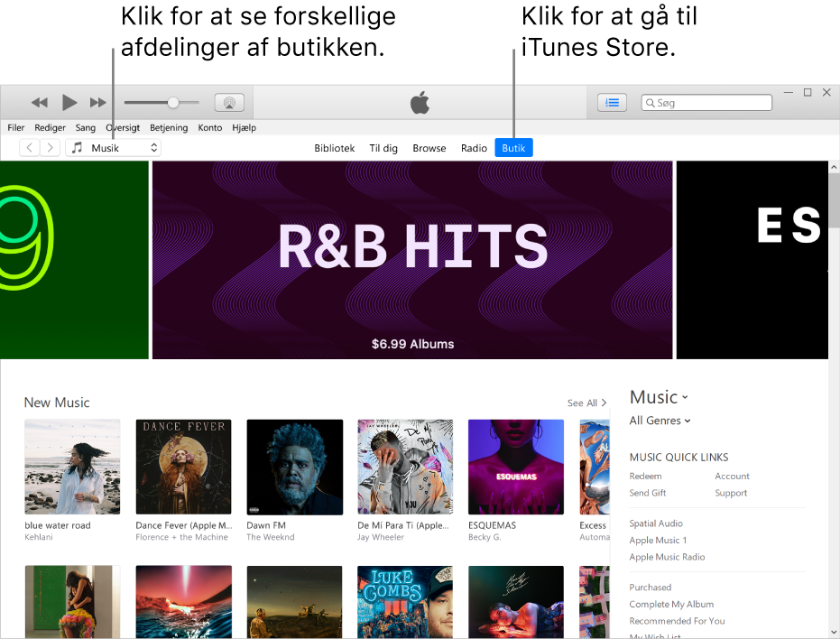This screenshot has height=639, width=840.
Task: Open the Konto menu
Action: coord(210,127)
